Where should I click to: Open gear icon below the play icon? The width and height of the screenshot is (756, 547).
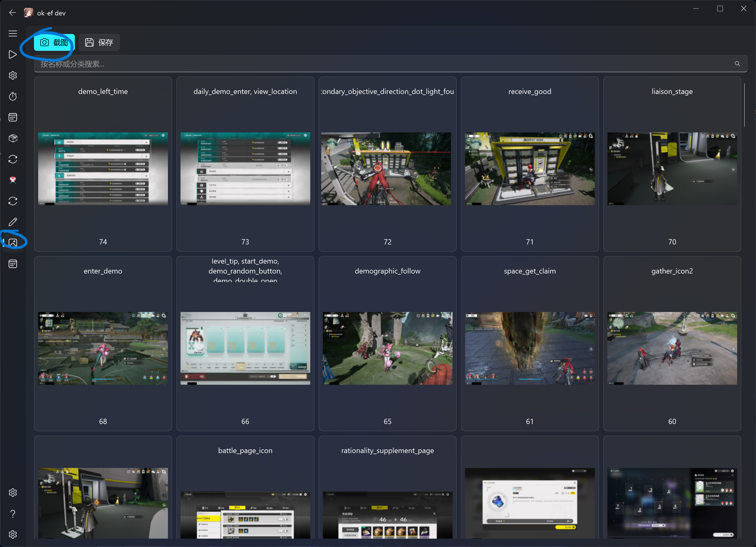13,75
